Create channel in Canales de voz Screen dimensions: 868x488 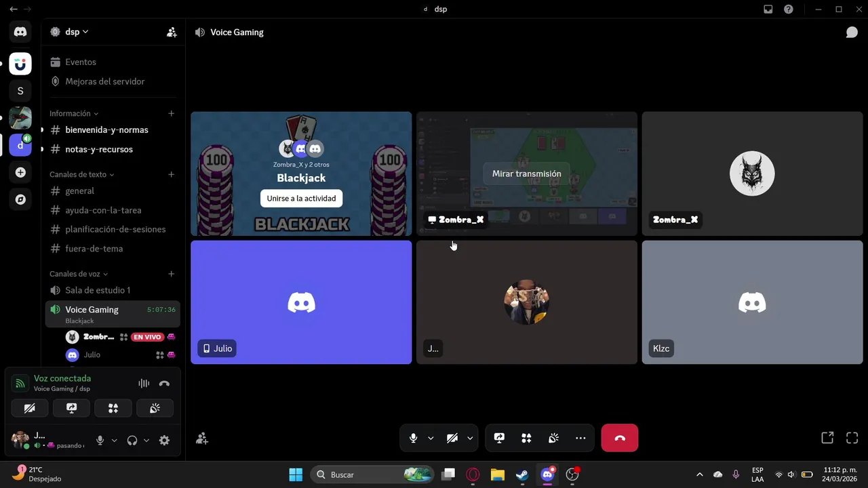(171, 274)
